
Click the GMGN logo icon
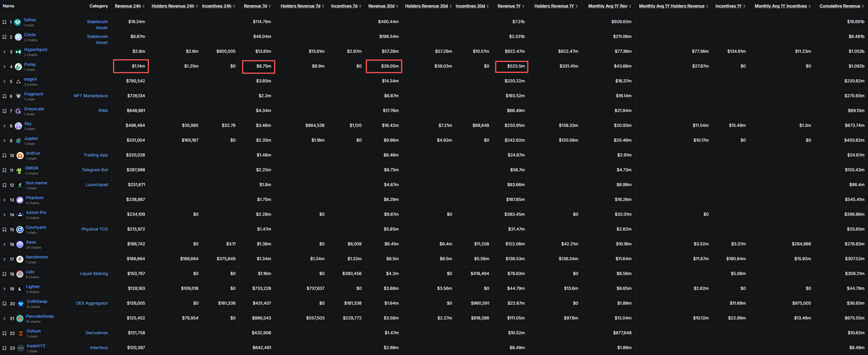pos(19,170)
